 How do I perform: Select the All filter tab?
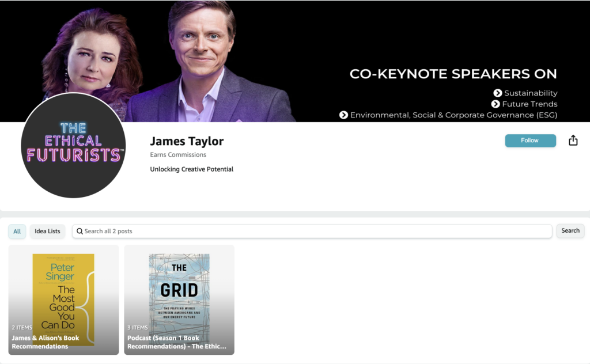pos(17,232)
